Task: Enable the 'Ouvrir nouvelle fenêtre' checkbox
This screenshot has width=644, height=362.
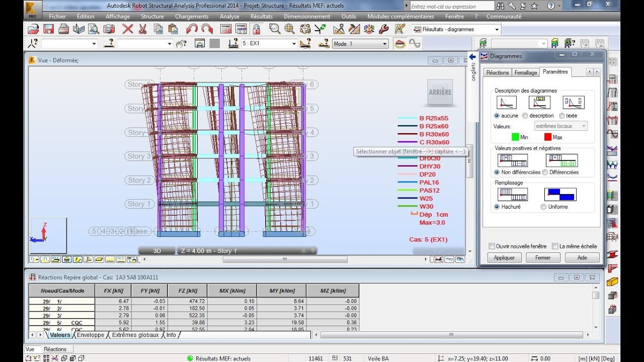Action: [492, 246]
